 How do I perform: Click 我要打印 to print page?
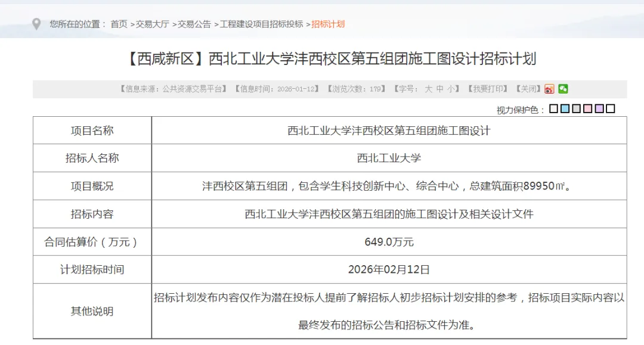[488, 89]
